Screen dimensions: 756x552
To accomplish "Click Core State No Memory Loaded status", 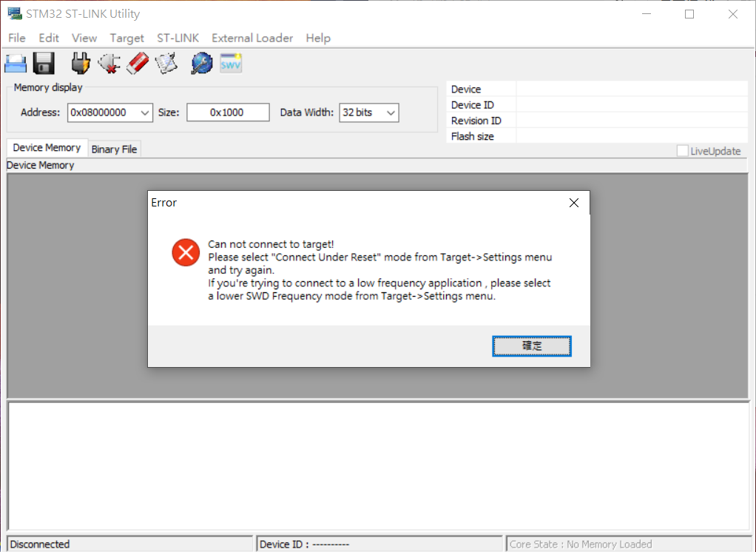I will pyautogui.click(x=629, y=545).
